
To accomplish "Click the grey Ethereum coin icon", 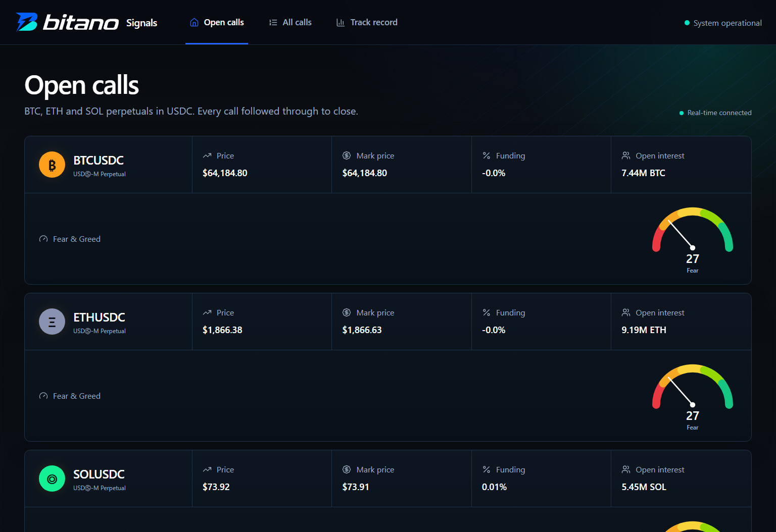I will coord(52,322).
